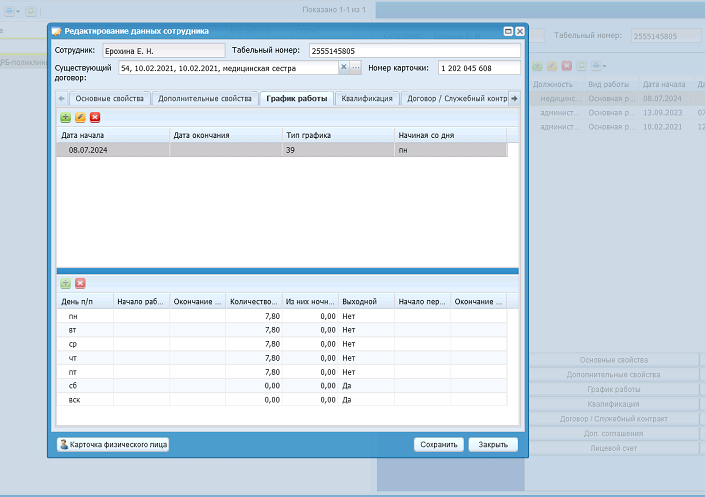The height and width of the screenshot is (497, 705).
Task: Click background button Дополнительные свойства on the right
Action: click(x=614, y=374)
